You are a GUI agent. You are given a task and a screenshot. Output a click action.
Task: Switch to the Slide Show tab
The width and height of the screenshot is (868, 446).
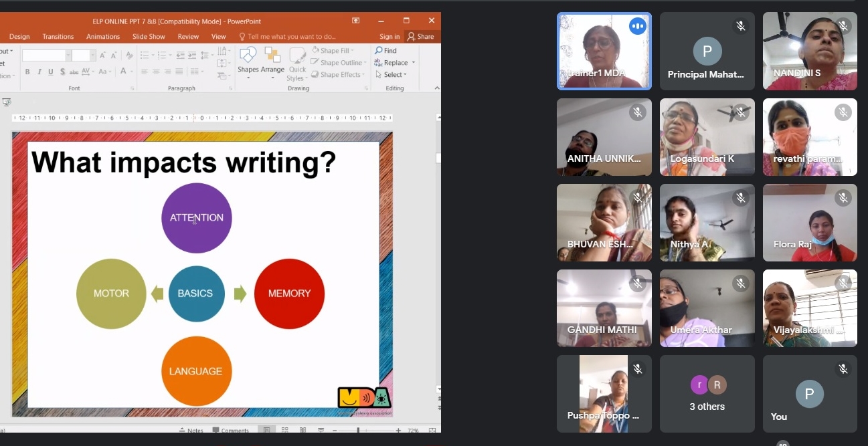point(149,37)
